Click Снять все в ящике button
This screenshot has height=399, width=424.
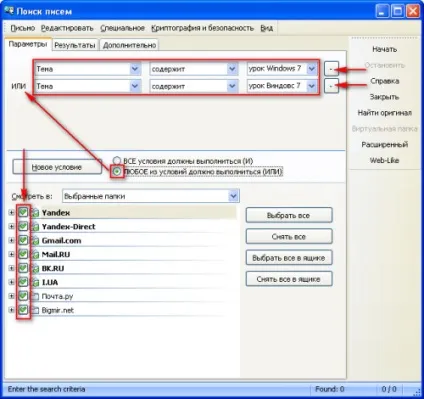(x=289, y=279)
